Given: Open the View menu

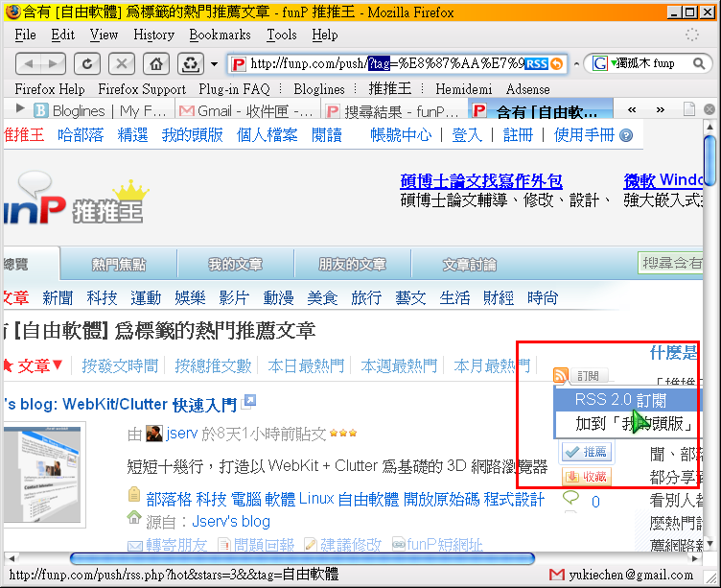Looking at the screenshot, I should point(104,35).
